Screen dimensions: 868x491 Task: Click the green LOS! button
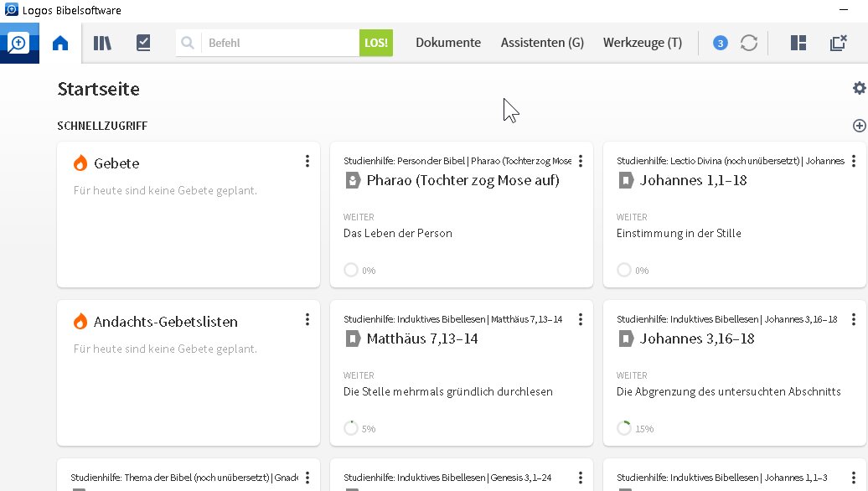[x=376, y=43]
